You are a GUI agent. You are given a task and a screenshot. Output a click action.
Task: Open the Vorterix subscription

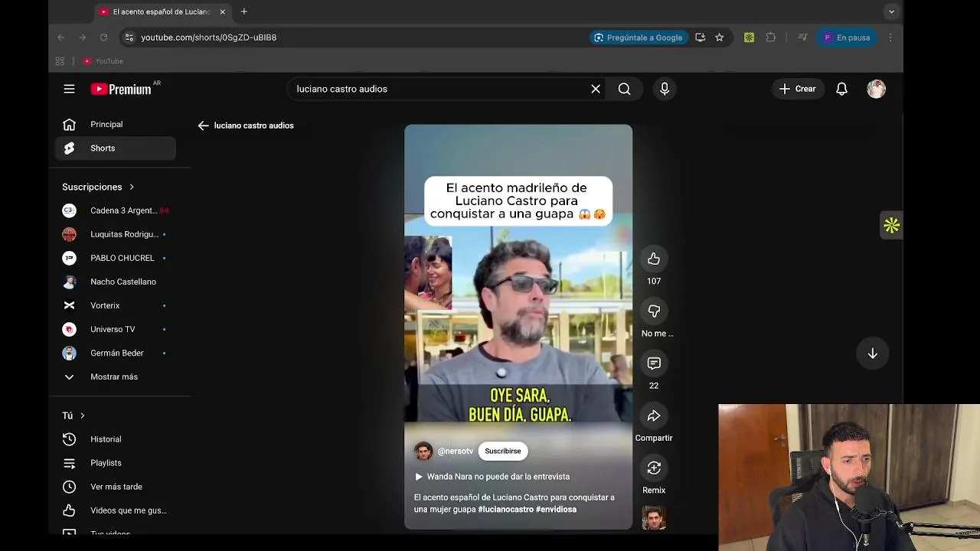[x=116, y=305]
